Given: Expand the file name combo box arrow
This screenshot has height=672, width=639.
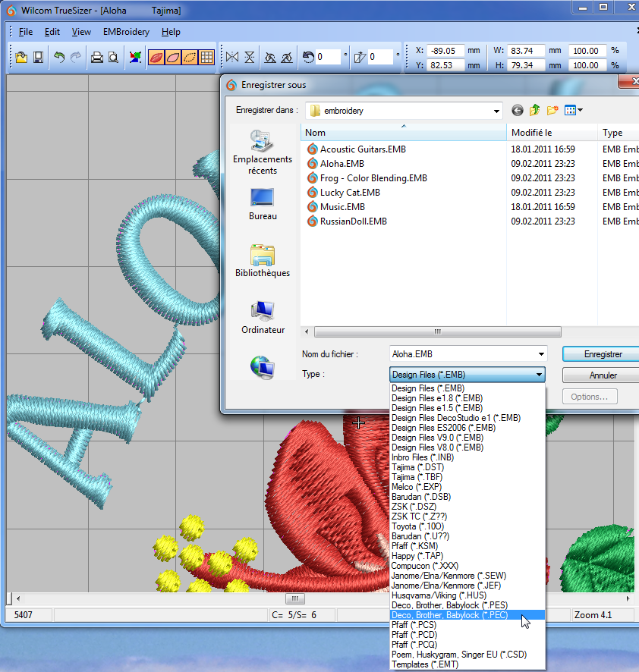Looking at the screenshot, I should (540, 354).
